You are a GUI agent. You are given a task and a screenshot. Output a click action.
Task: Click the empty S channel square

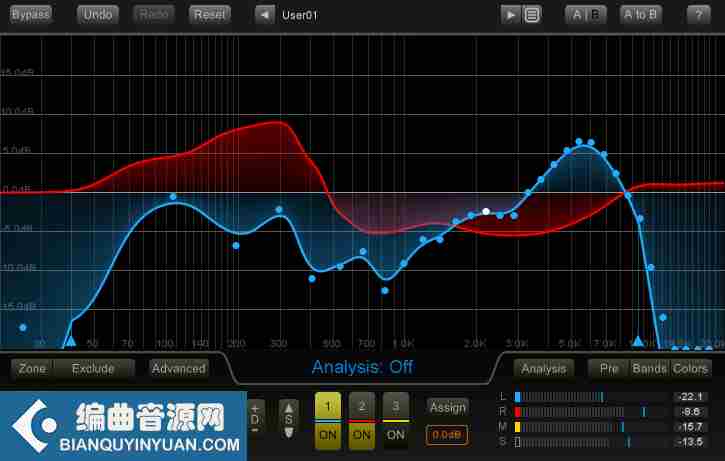pyautogui.click(x=517, y=442)
